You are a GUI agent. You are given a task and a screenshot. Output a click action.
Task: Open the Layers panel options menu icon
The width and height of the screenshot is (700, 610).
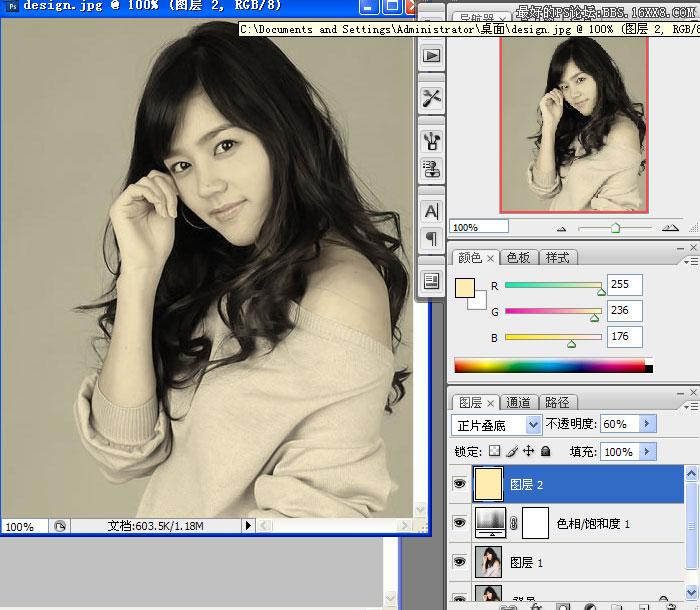(692, 406)
